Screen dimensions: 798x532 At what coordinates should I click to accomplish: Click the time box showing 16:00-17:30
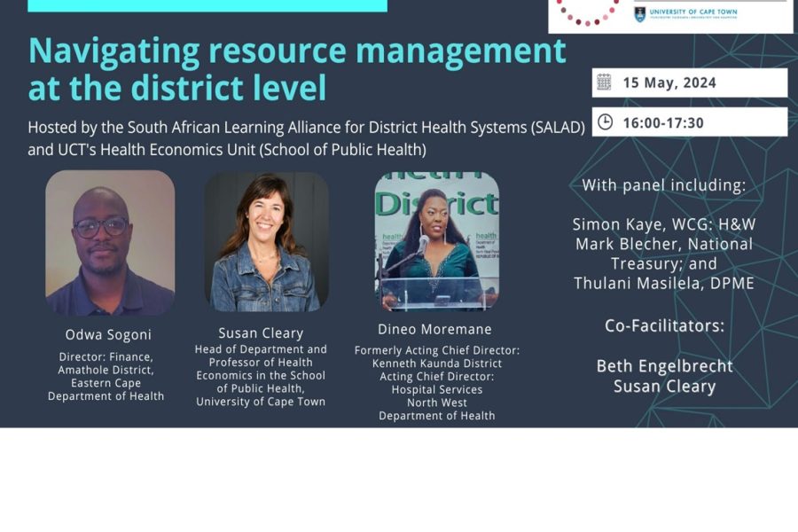coord(690,122)
